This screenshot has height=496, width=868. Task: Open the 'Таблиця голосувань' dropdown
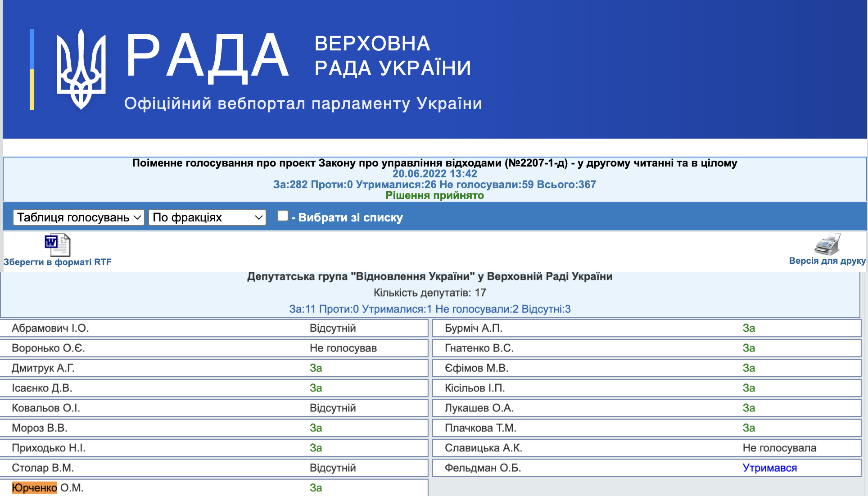pyautogui.click(x=79, y=217)
